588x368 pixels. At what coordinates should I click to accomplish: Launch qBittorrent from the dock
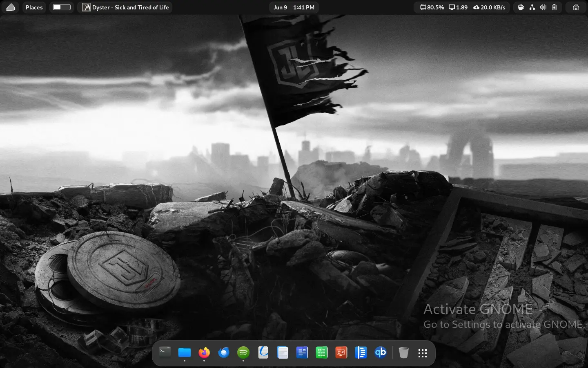coord(381,352)
